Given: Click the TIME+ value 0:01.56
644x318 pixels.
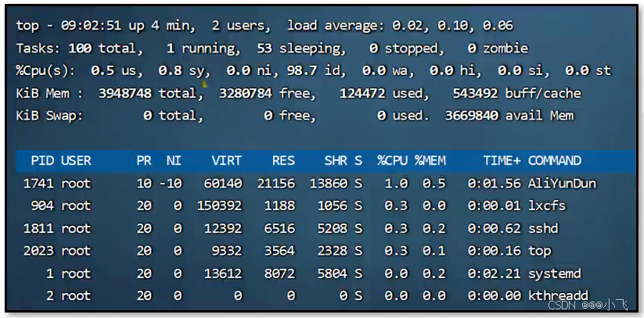Looking at the screenshot, I should pyautogui.click(x=495, y=184).
